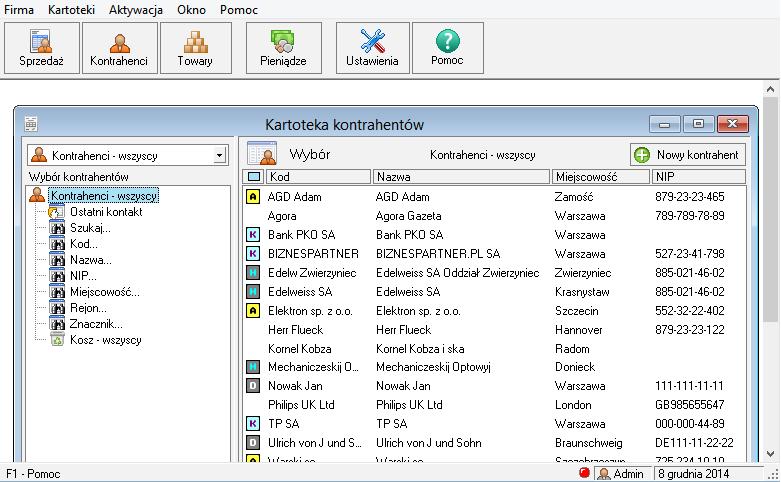Screen dimensions: 781x482
Task: Click the red status indicator in status bar
Action: coord(584,473)
